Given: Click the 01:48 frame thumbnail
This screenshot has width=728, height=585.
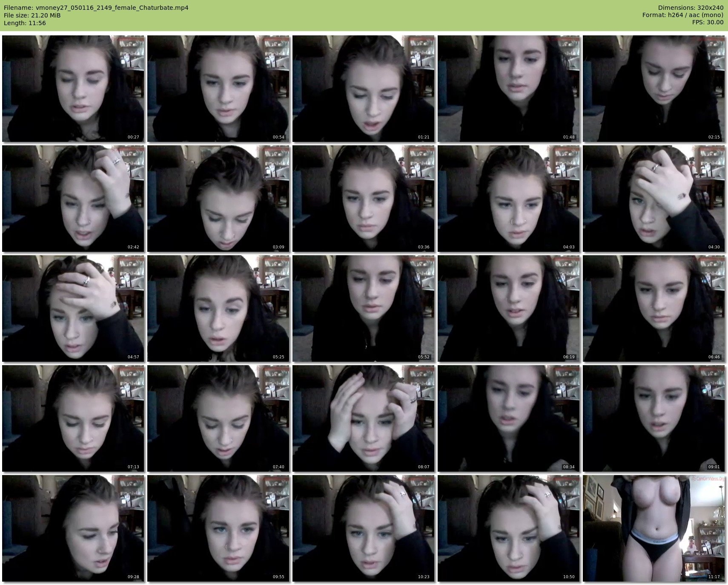Looking at the screenshot, I should point(509,89).
